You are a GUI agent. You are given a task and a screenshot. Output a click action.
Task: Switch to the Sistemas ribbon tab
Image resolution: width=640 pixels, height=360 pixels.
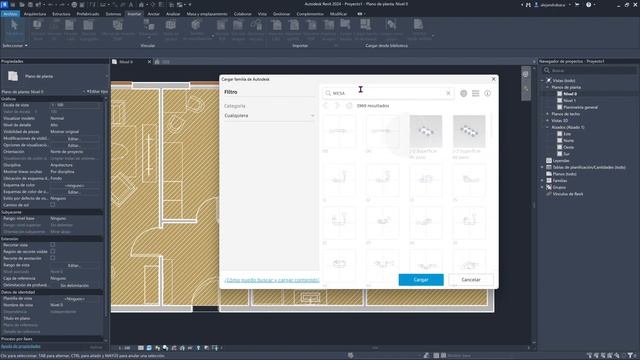click(x=113, y=14)
